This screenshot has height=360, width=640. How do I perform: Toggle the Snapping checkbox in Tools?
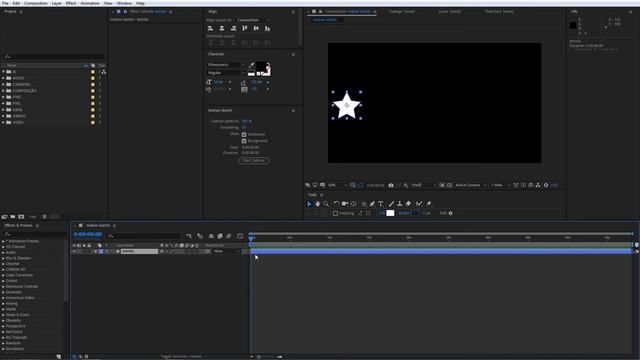(x=336, y=213)
